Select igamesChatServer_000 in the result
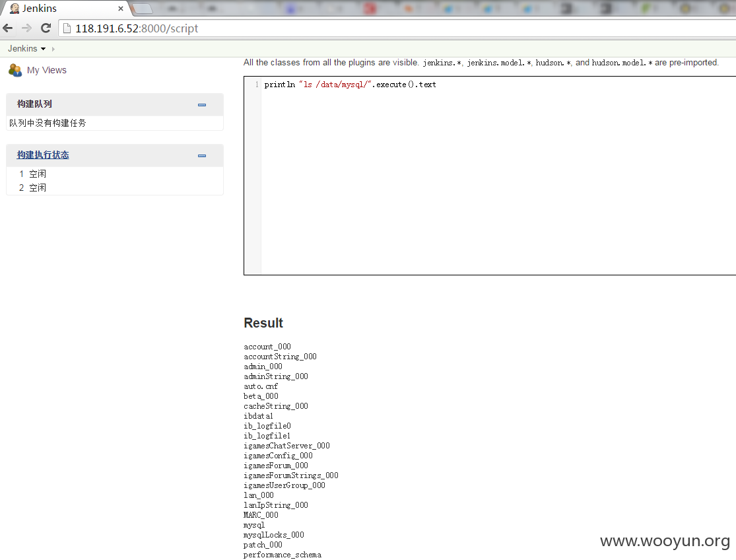 pyautogui.click(x=286, y=446)
